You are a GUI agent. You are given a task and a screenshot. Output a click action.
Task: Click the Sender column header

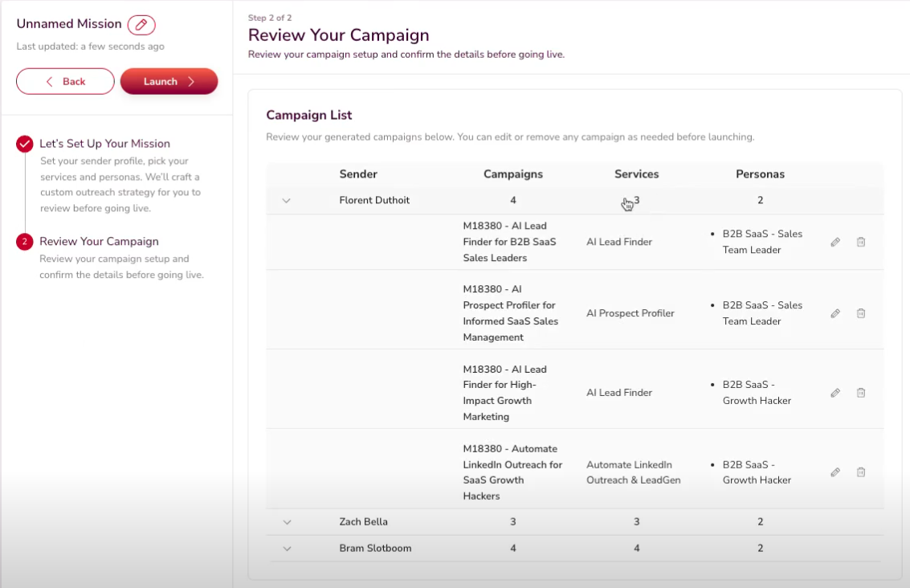[x=358, y=174]
